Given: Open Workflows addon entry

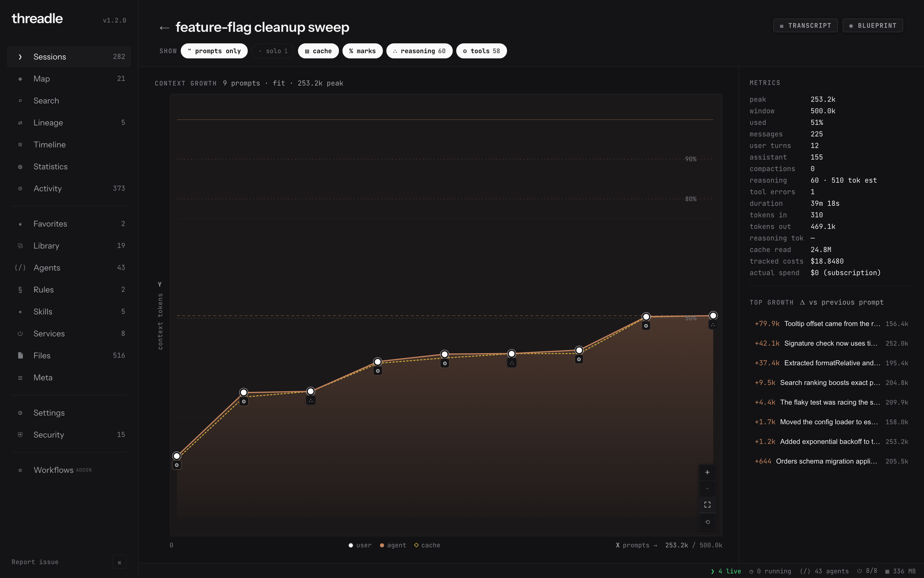Looking at the screenshot, I should click(69, 470).
